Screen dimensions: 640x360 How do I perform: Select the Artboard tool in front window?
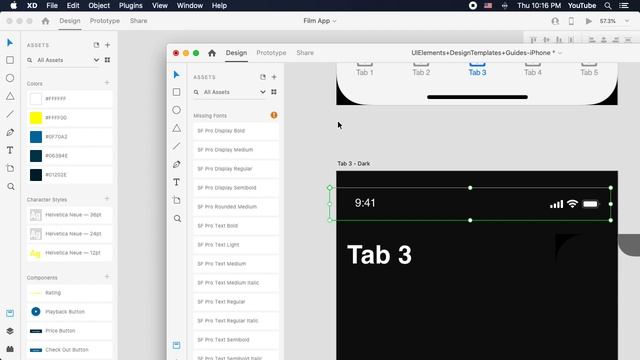point(176,200)
